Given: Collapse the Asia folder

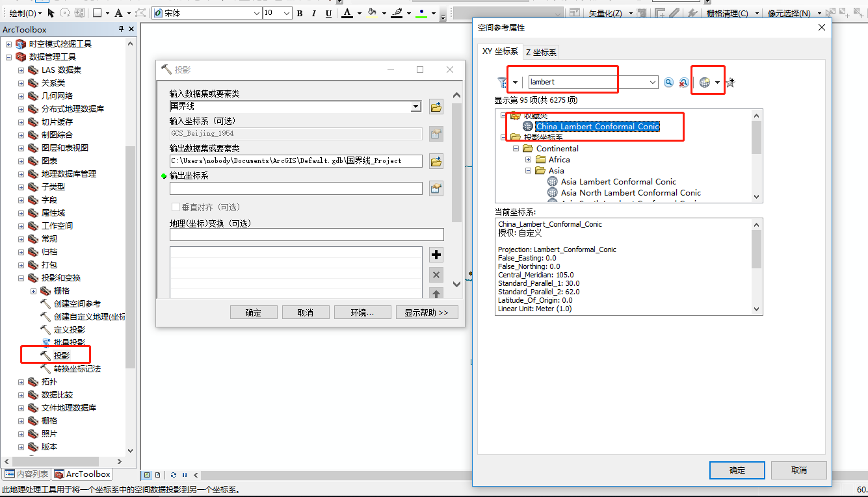Looking at the screenshot, I should click(528, 171).
